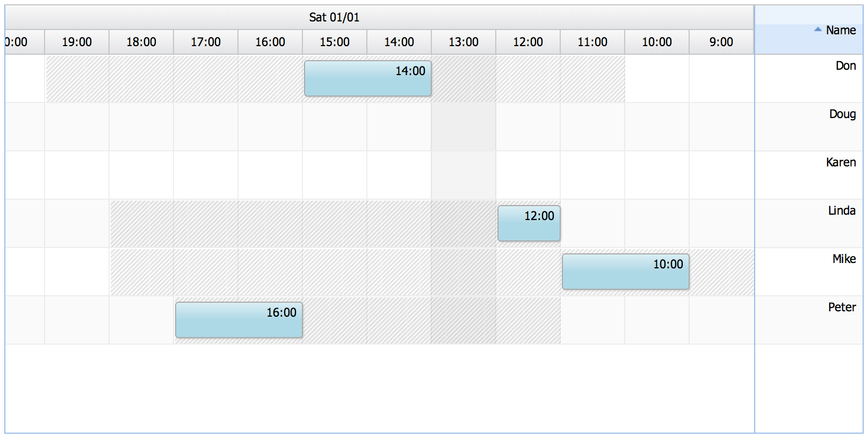Click Doug's empty 13:00 shaded cell

click(x=464, y=127)
